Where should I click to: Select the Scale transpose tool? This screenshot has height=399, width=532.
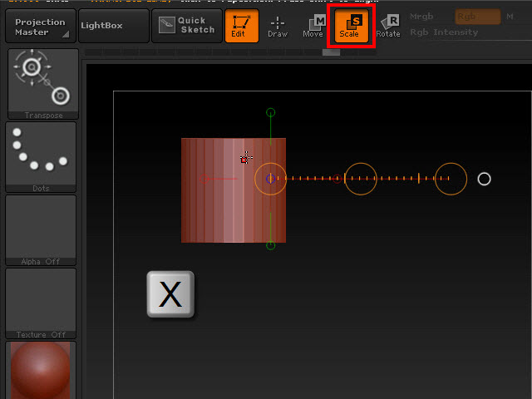coord(352,26)
